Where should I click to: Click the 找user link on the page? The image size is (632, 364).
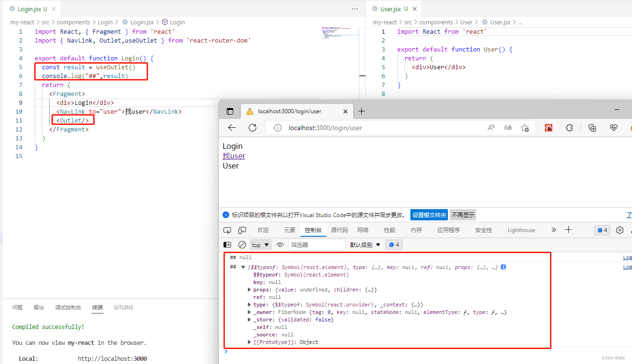click(233, 156)
